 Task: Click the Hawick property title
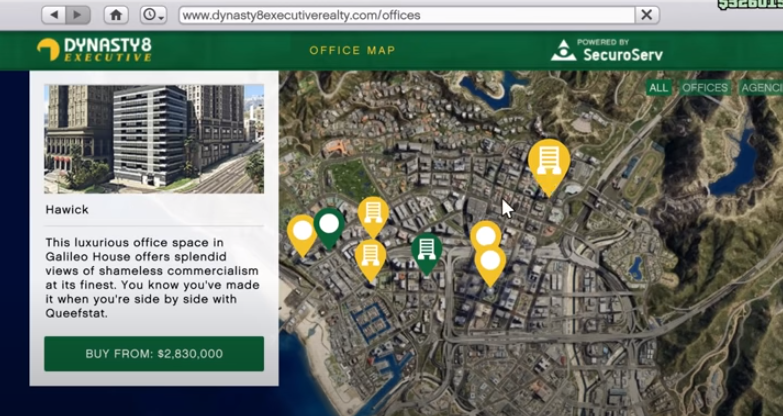point(67,210)
